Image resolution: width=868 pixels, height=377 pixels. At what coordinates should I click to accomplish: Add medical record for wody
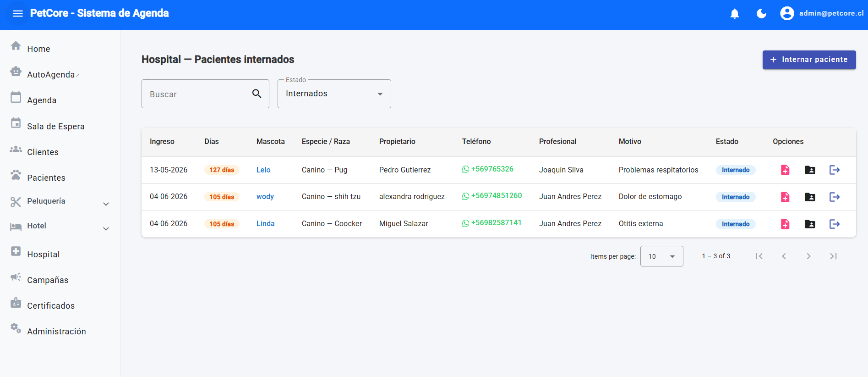point(785,197)
